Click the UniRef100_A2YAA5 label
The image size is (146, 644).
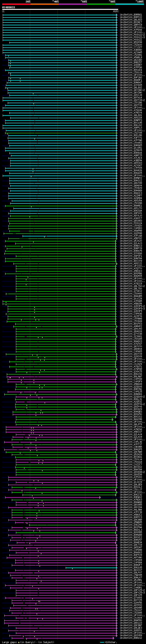[x=131, y=52]
